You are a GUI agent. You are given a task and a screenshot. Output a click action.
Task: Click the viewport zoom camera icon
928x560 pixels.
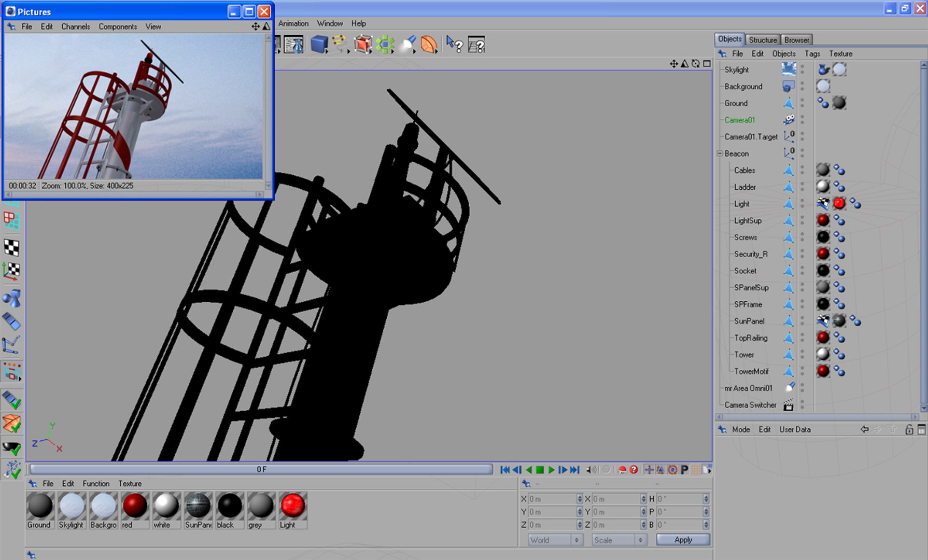tap(684, 63)
